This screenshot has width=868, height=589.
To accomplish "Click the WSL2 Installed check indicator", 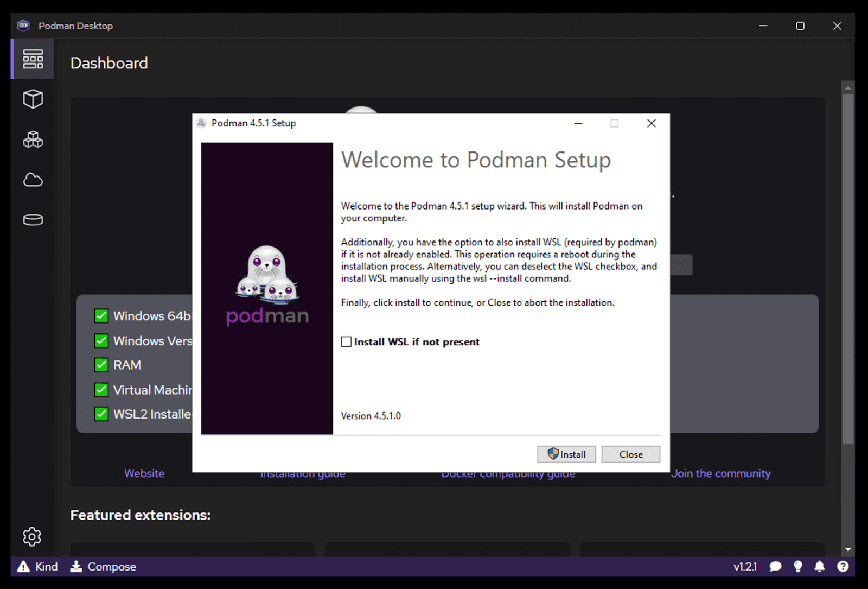I will pos(101,414).
